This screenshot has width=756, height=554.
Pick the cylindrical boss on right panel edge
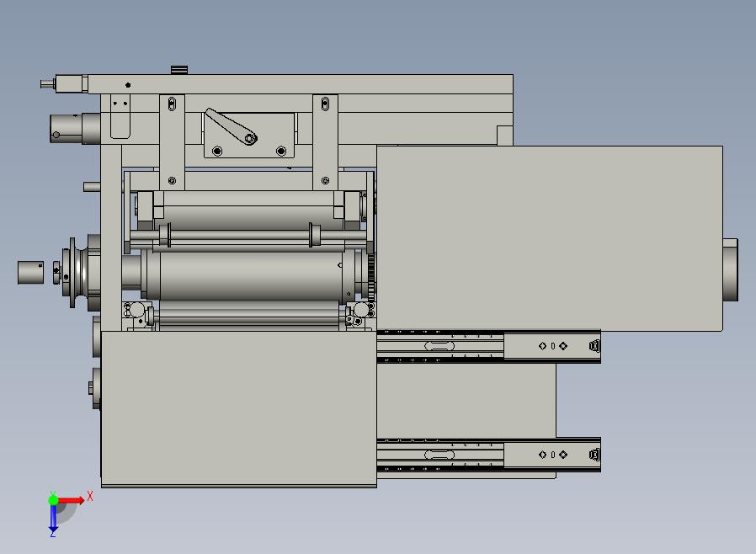click(x=730, y=270)
